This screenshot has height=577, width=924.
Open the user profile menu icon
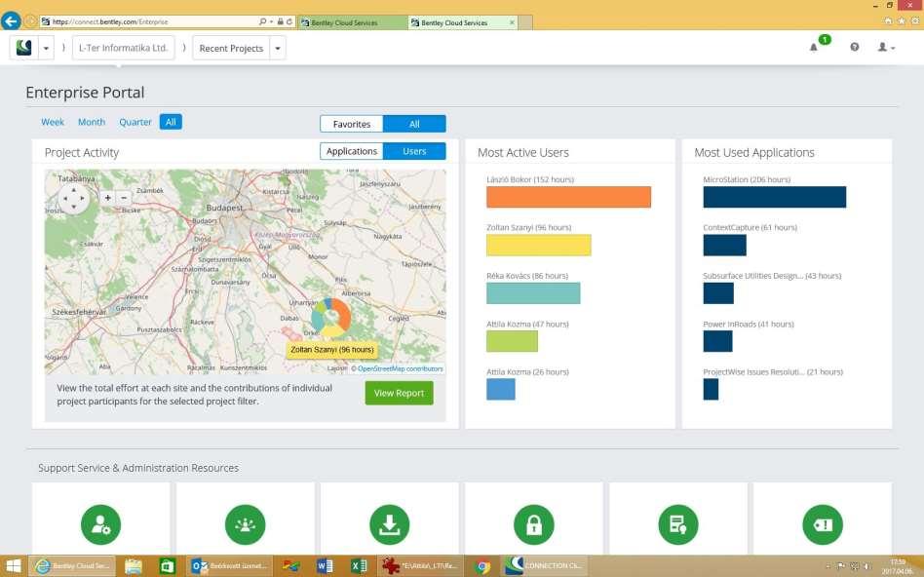[886, 47]
